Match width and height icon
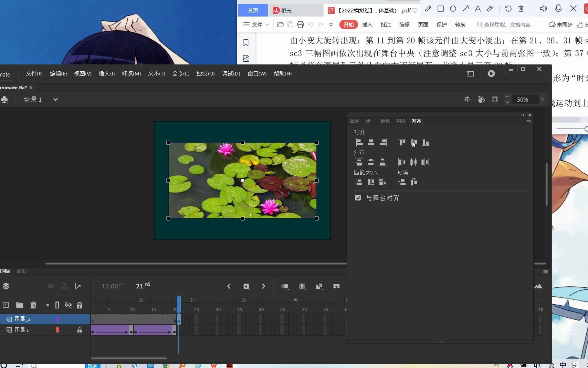The image size is (588, 368). pyautogui.click(x=382, y=182)
